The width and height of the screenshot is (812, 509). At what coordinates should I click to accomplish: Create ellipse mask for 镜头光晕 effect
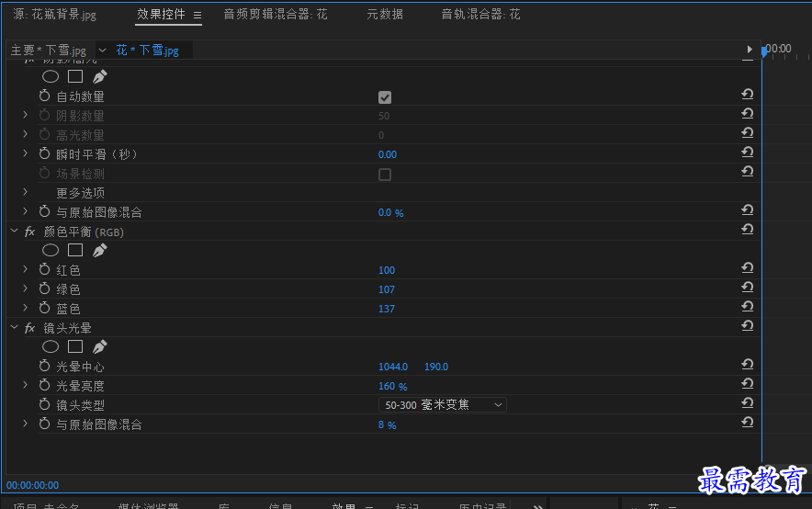pos(51,346)
